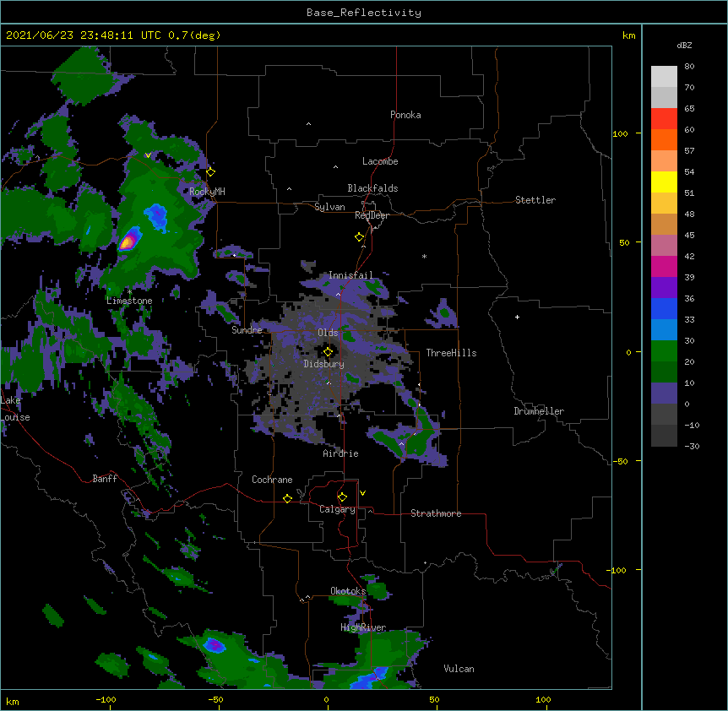Click the Didsbury city label

click(324, 364)
